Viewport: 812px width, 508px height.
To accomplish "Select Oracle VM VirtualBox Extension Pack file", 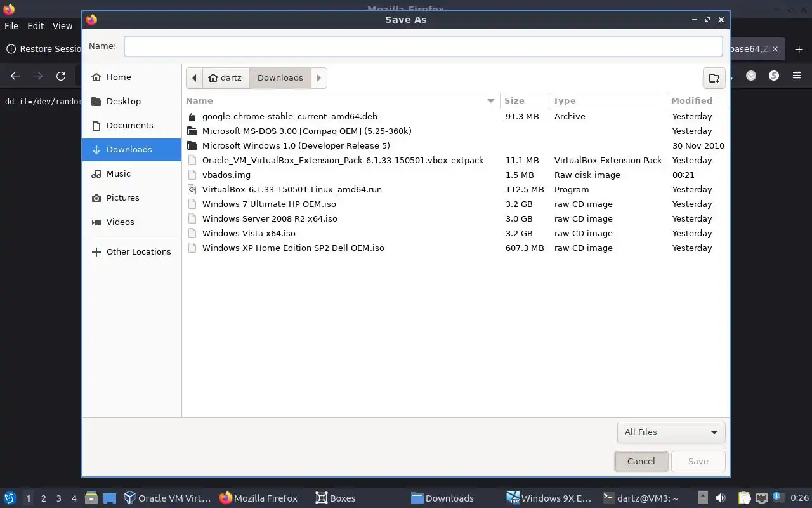I will tap(455, 160).
